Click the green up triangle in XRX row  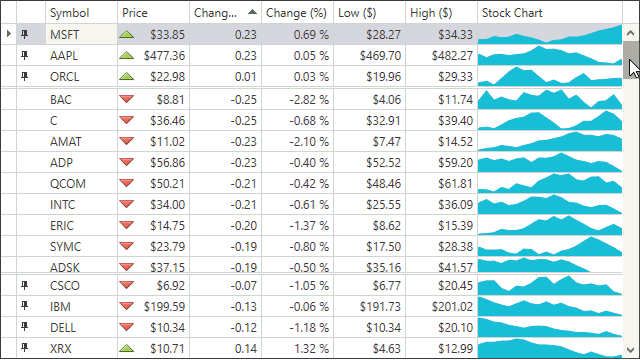click(127, 348)
